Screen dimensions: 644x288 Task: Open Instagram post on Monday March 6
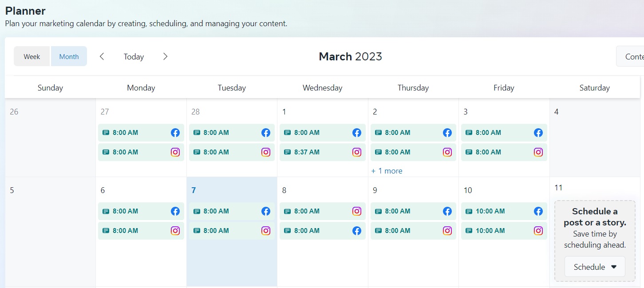coord(141,231)
